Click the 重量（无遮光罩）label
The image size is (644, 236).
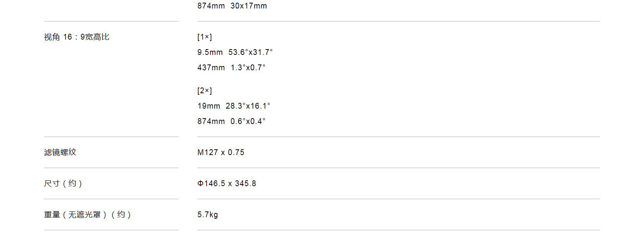(x=76, y=215)
